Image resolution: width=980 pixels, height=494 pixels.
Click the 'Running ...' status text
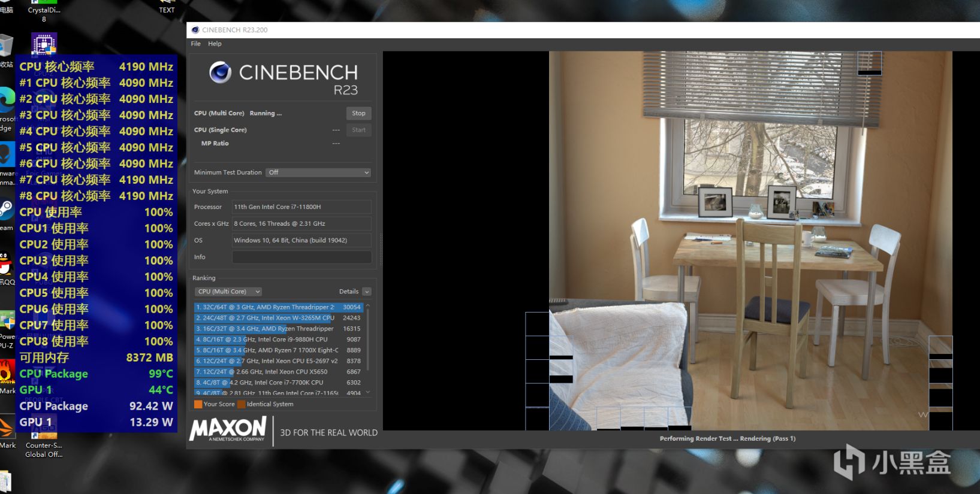(x=266, y=113)
